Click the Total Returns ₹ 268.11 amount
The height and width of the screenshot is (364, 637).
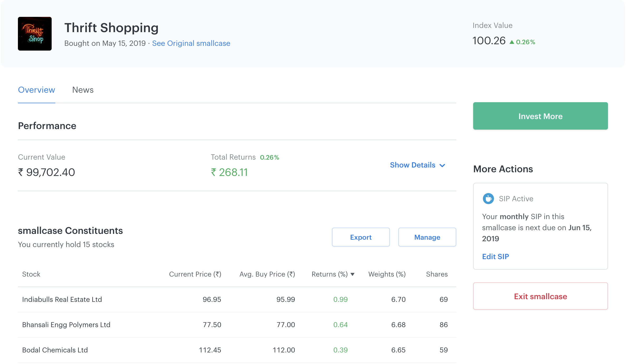tap(229, 172)
